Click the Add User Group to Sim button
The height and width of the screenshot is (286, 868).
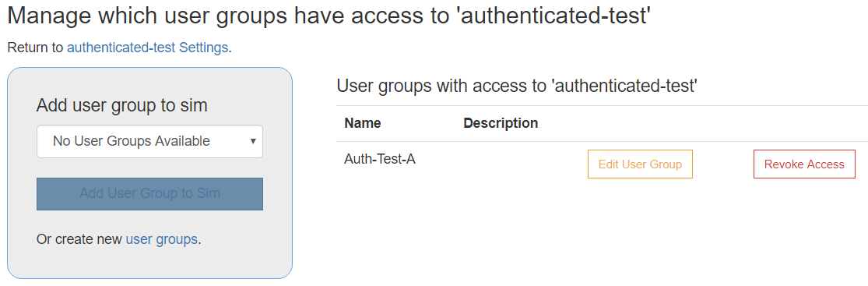click(x=149, y=194)
